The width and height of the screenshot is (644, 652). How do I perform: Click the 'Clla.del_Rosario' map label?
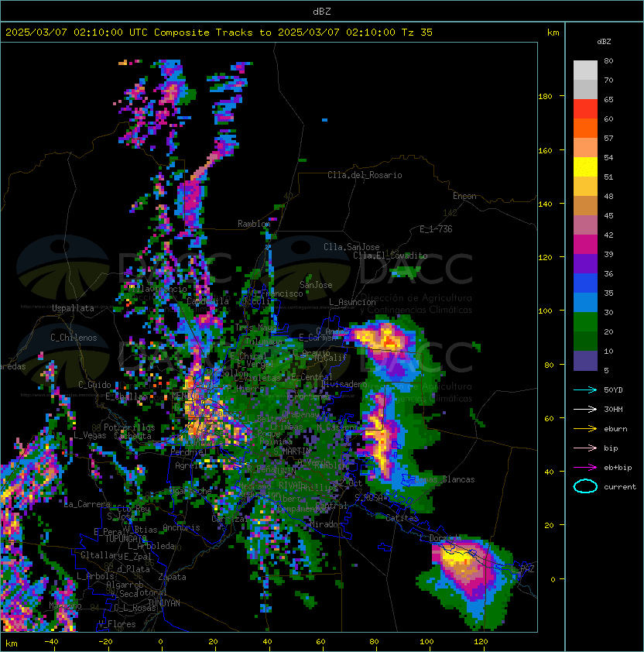(x=365, y=175)
